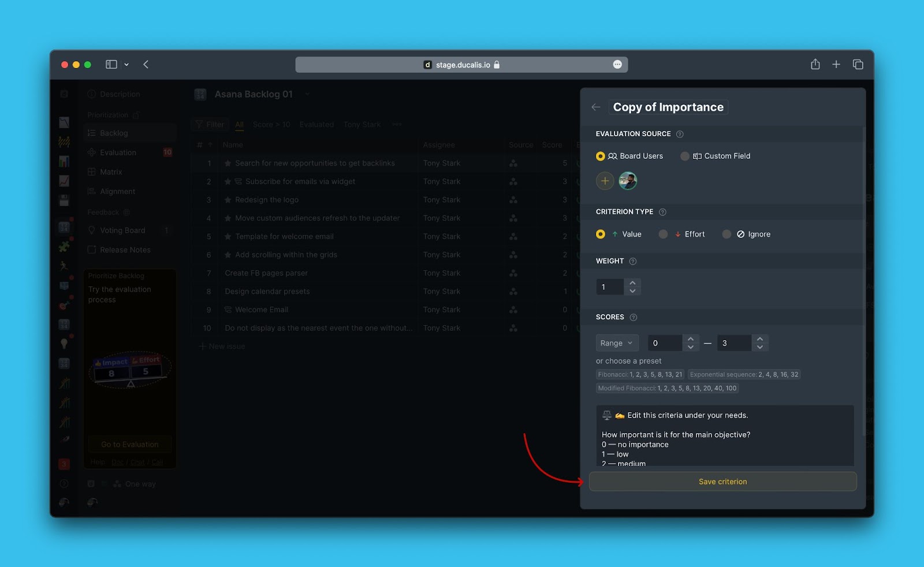Image resolution: width=924 pixels, height=567 pixels.
Task: Switch to Score > 10 filter tab
Action: tap(271, 125)
